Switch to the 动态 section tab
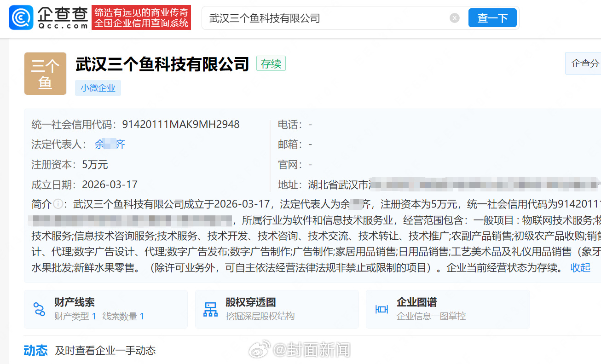Image resolution: width=601 pixels, height=364 pixels. pyautogui.click(x=35, y=351)
